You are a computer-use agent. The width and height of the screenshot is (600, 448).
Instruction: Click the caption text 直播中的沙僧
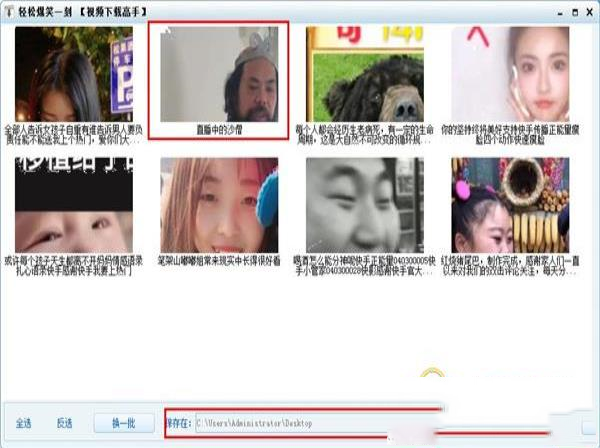point(219,129)
